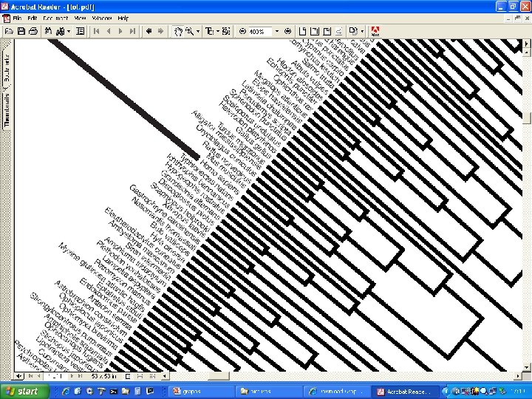Click the Zoom Out minus button
532x399 pixels.
(x=242, y=32)
